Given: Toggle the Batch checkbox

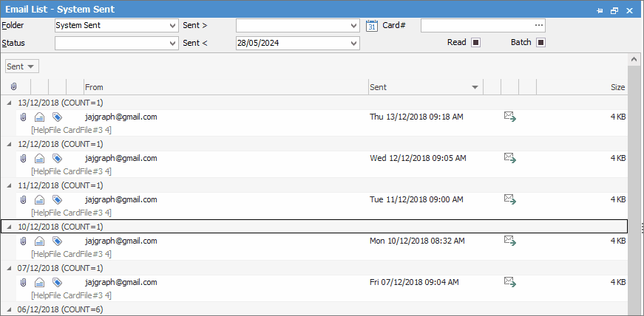Looking at the screenshot, I should 540,42.
